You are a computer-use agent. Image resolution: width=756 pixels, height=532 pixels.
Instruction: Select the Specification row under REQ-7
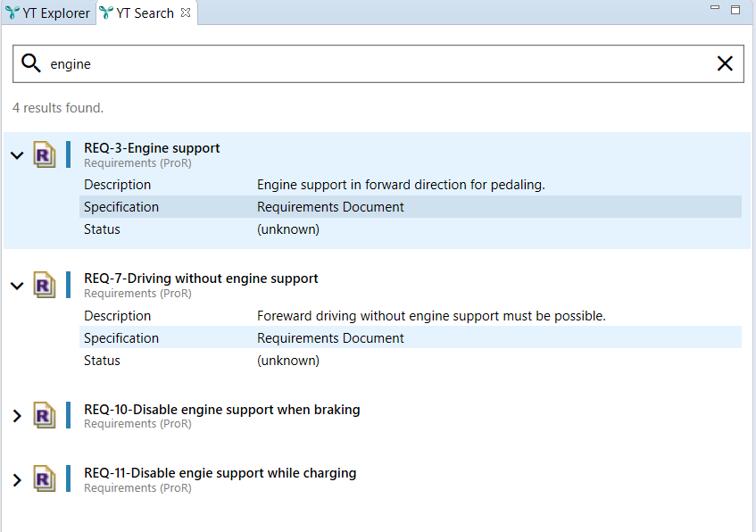click(x=411, y=337)
